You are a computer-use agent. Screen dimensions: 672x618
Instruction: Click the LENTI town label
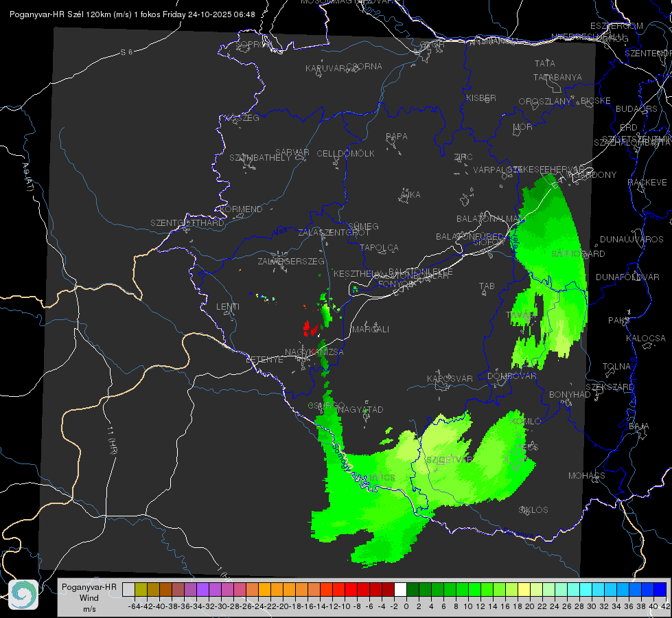[x=228, y=307]
